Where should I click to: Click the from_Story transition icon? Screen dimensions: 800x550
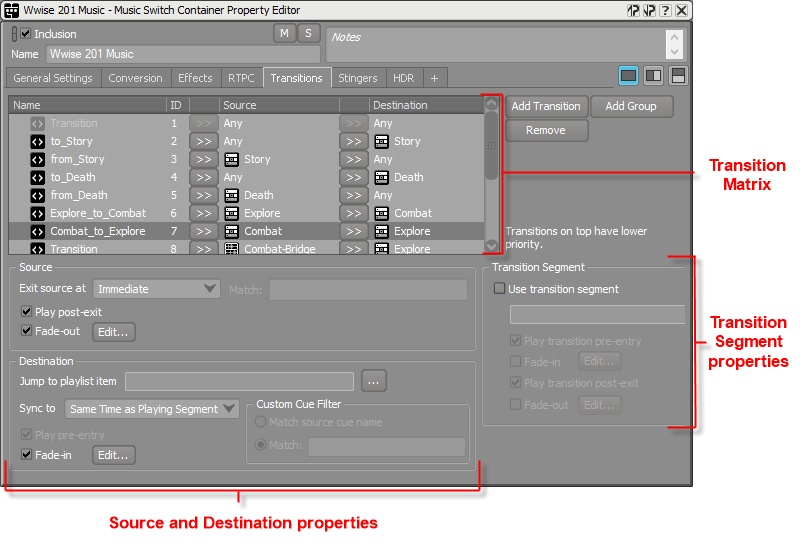(38, 159)
